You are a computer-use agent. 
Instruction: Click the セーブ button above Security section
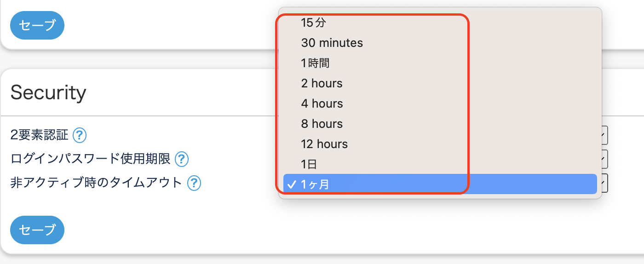click(x=37, y=25)
